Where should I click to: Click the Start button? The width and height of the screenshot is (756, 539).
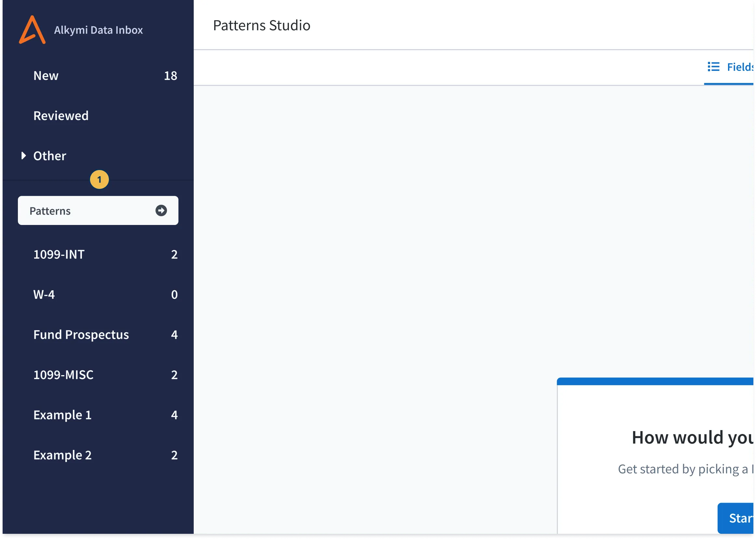tap(736, 519)
